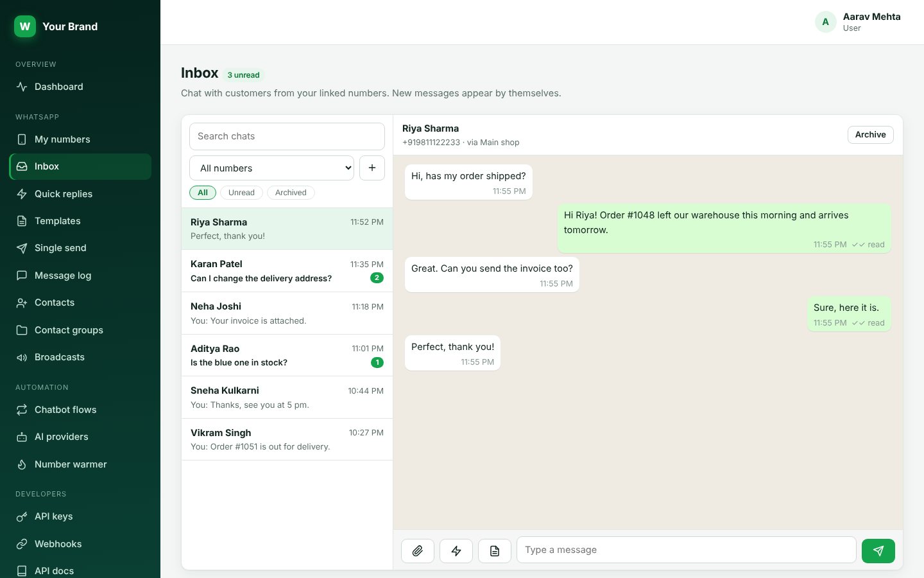Open the Aarav Mehta user profile
The width and height of the screenshot is (924, 578).
858,22
